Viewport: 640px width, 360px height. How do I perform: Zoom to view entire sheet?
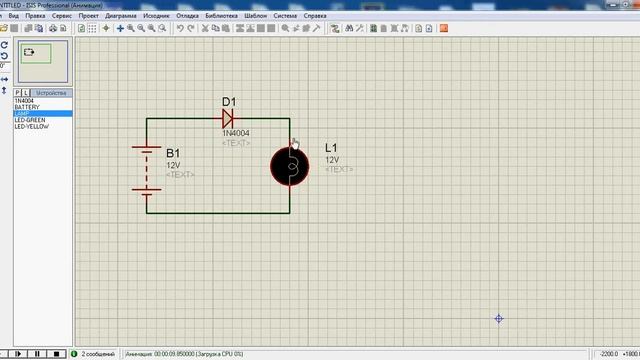click(152, 28)
